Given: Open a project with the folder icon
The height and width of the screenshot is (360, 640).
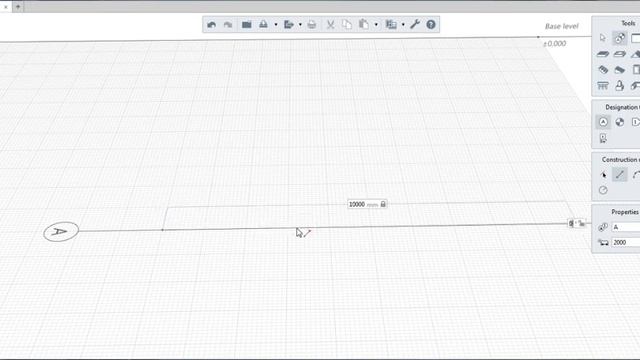Looking at the screenshot, I should pos(247,25).
